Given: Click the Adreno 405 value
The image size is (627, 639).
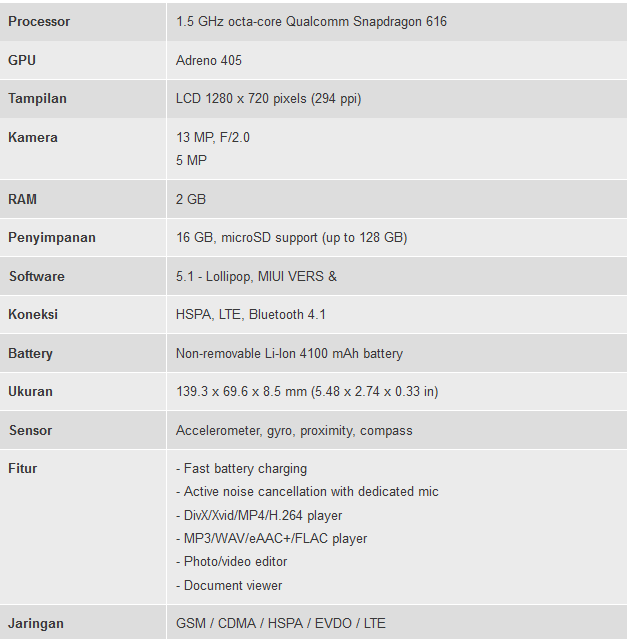Looking at the screenshot, I should click(x=209, y=60).
